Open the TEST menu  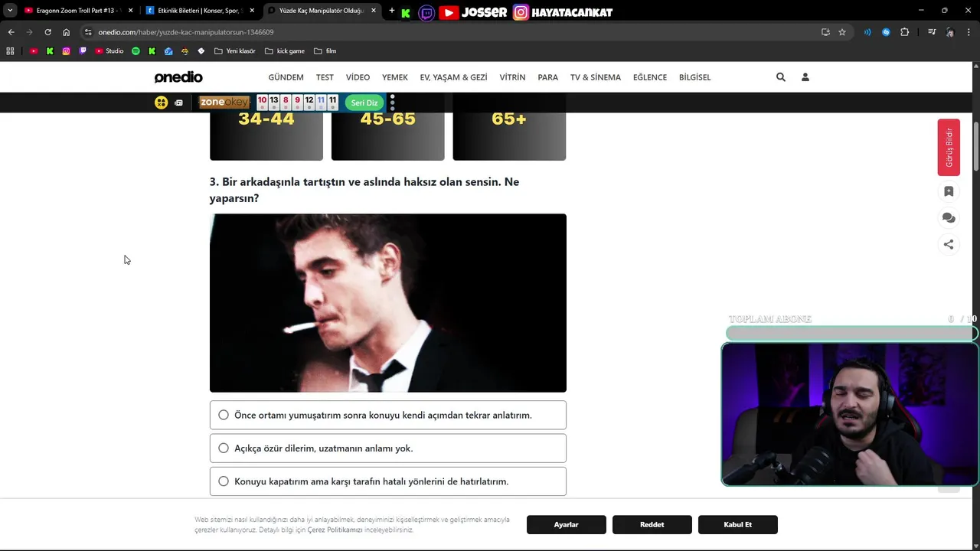click(325, 77)
